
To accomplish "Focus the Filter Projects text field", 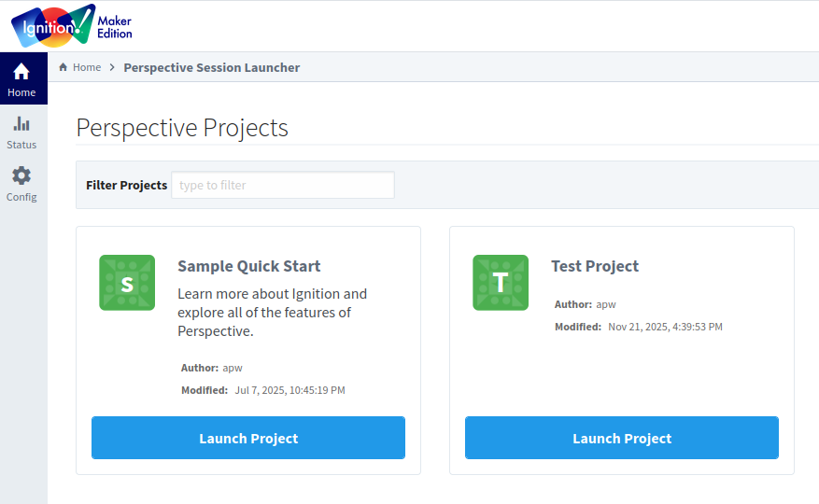I will click(282, 185).
